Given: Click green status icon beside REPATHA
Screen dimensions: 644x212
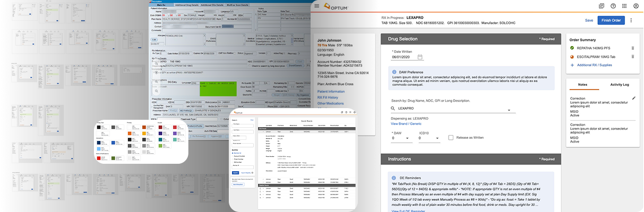Looking at the screenshot, I should 572,48.
